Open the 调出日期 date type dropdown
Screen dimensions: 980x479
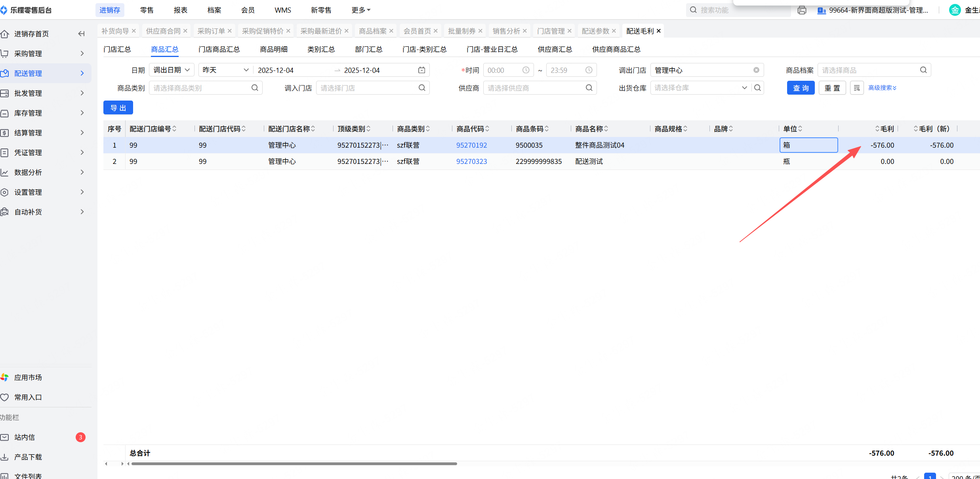tap(172, 70)
